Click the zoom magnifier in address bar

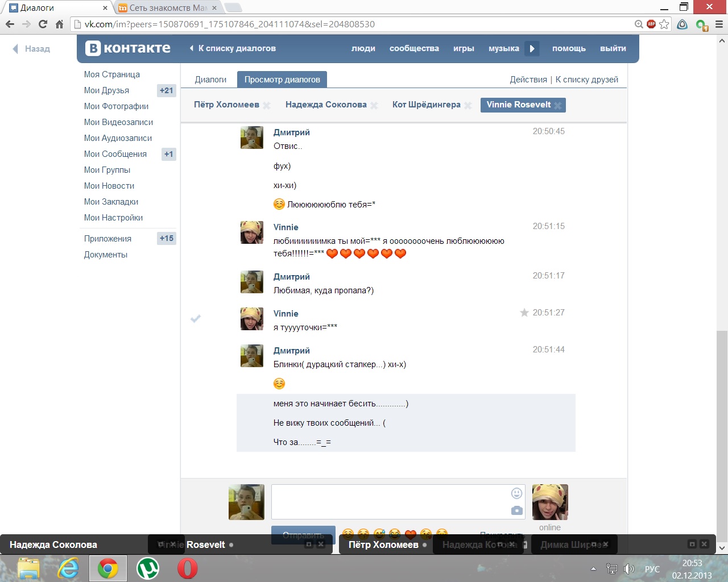pyautogui.click(x=639, y=24)
